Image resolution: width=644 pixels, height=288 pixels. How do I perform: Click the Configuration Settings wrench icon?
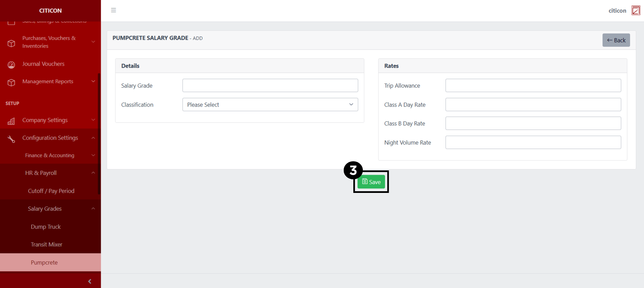coord(11,139)
